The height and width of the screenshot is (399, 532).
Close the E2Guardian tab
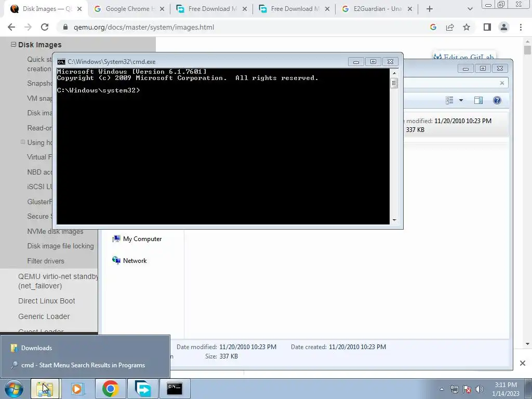pos(410,9)
